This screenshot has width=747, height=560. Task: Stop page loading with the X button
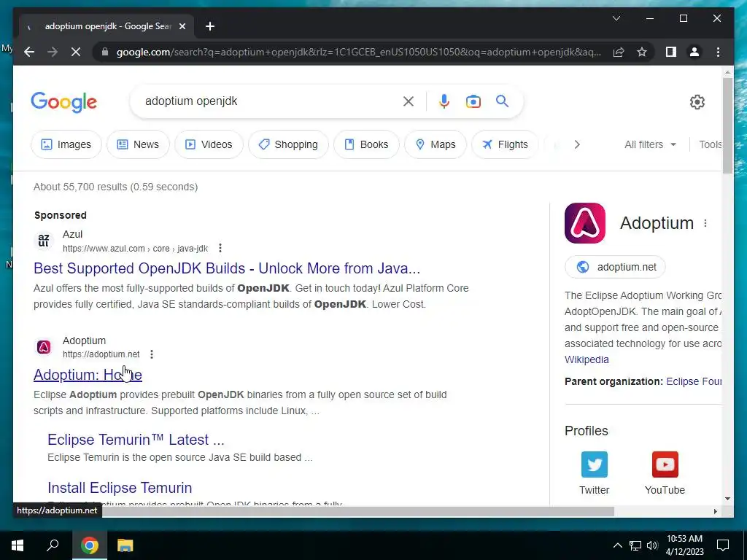coord(76,52)
